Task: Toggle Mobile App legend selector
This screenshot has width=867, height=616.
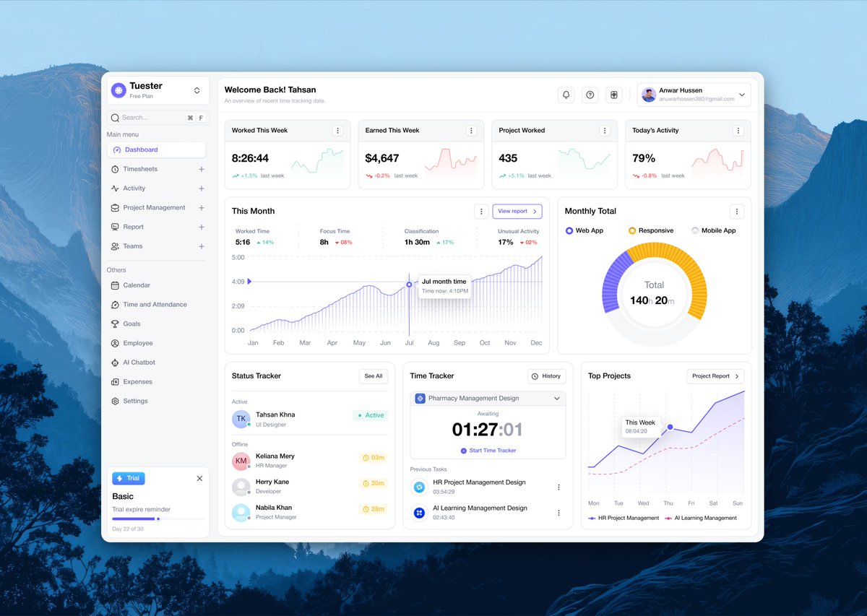Action: coord(695,230)
